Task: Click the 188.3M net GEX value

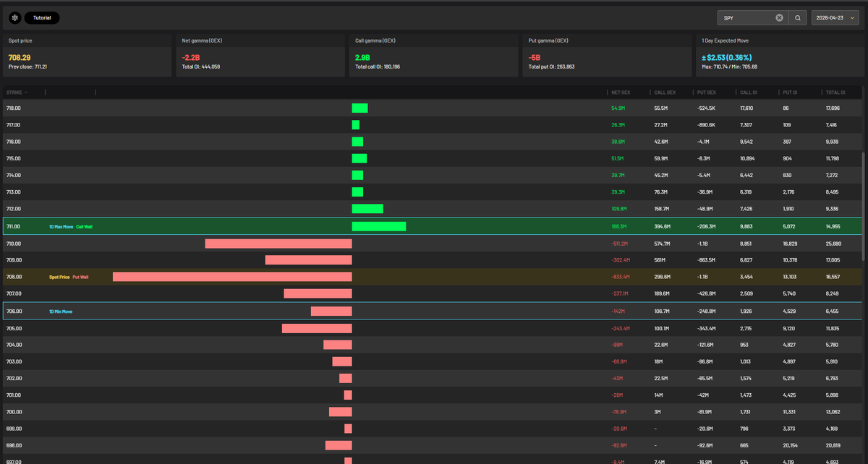Action: tap(619, 226)
